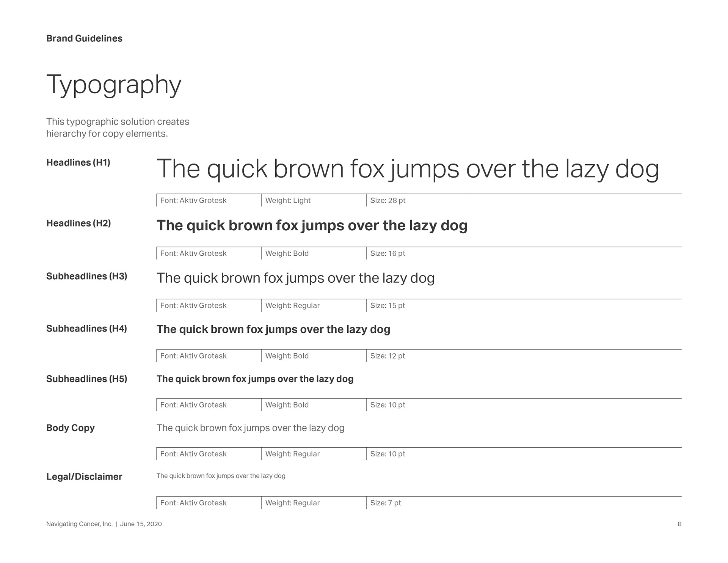
Task: Click the Legal/Disclaimer label
Action: coord(84,477)
